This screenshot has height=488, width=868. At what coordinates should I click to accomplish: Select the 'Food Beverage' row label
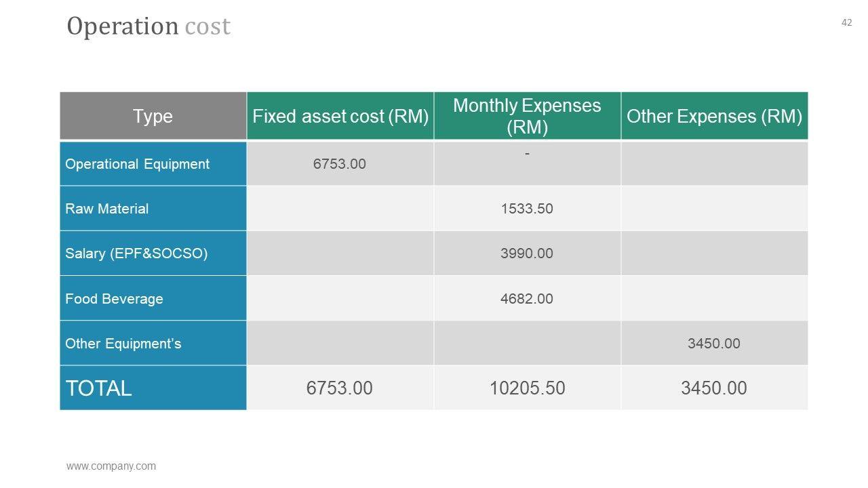114,299
